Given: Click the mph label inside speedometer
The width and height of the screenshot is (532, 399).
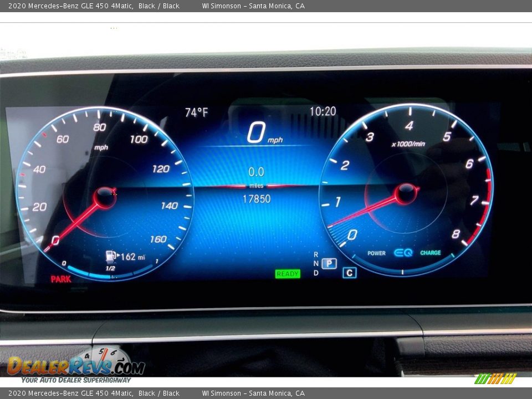Looking at the screenshot, I should click(101, 147).
